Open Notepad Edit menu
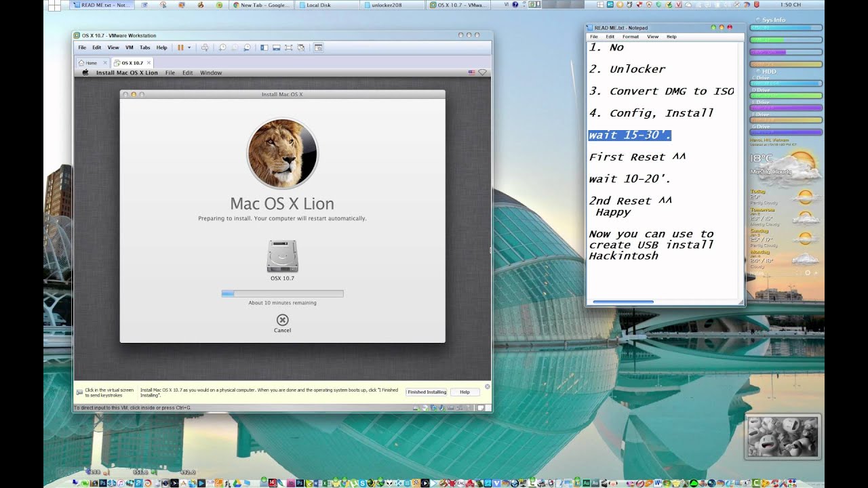868x488 pixels. tap(610, 37)
